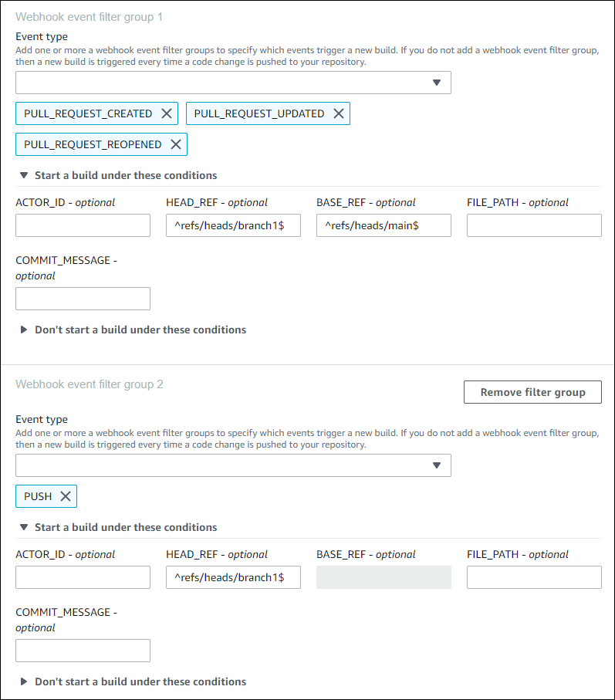Remove the PULL_REQUEST_UPDATED event tag
Viewport: 615px width, 700px height.
tap(338, 113)
